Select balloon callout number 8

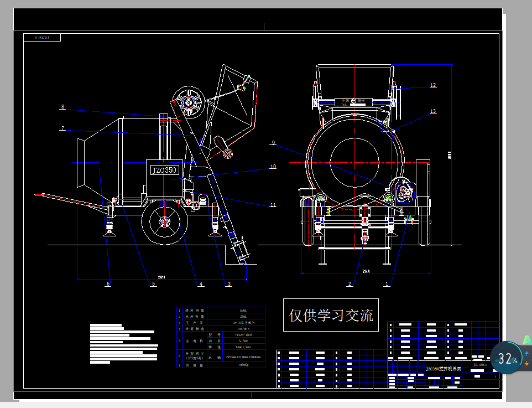(x=62, y=106)
